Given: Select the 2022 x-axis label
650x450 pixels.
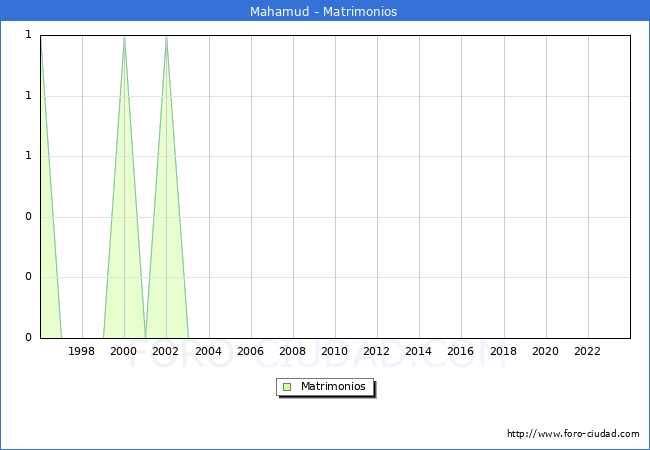Looking at the screenshot, I should (587, 352).
